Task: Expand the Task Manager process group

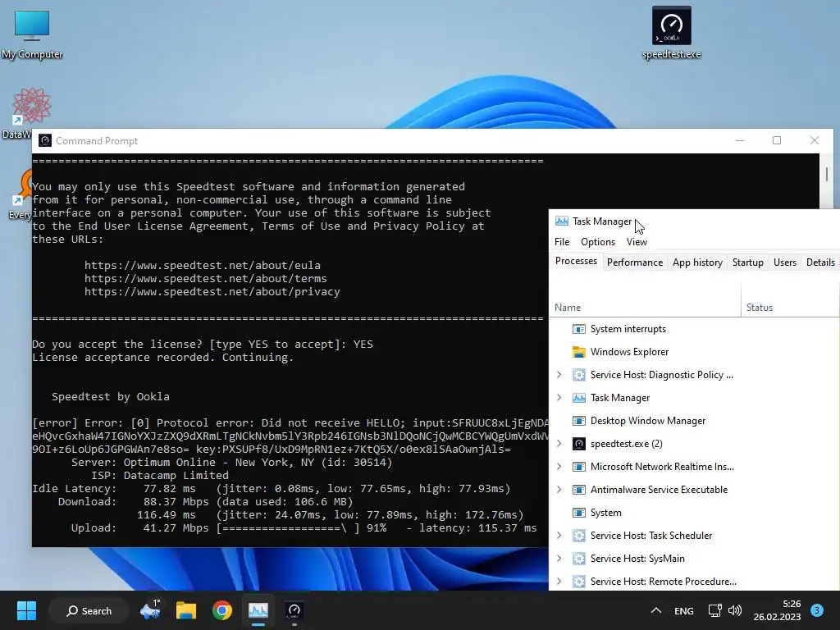Action: coord(559,398)
